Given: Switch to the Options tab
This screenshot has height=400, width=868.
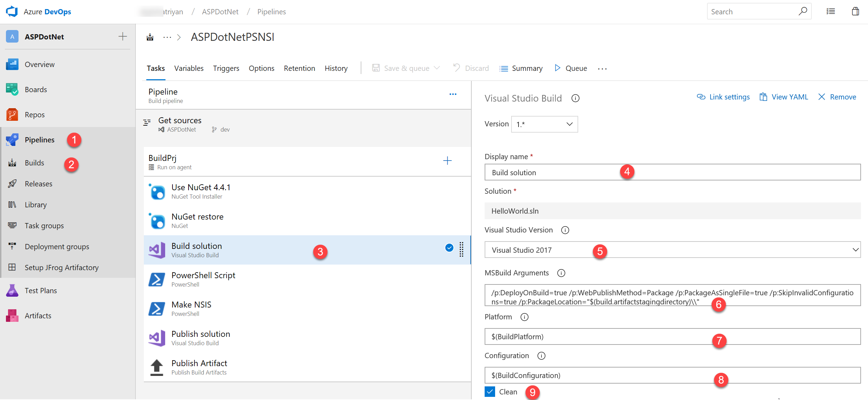Looking at the screenshot, I should click(262, 68).
